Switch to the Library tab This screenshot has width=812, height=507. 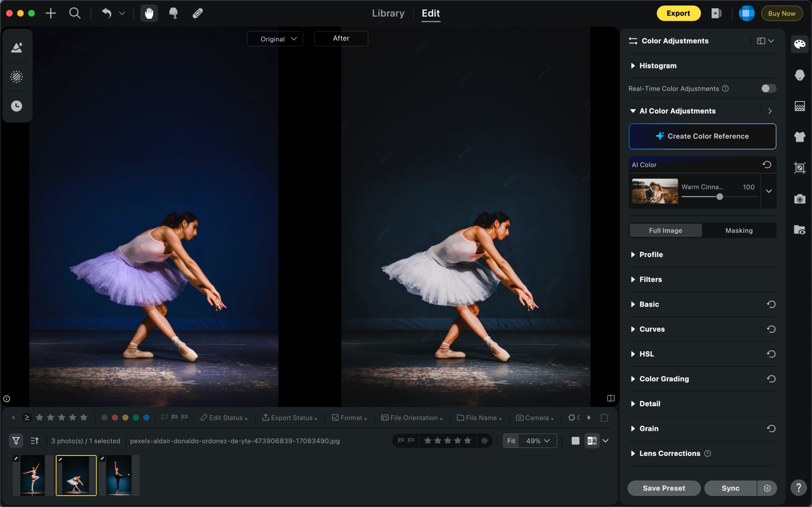[x=388, y=13]
